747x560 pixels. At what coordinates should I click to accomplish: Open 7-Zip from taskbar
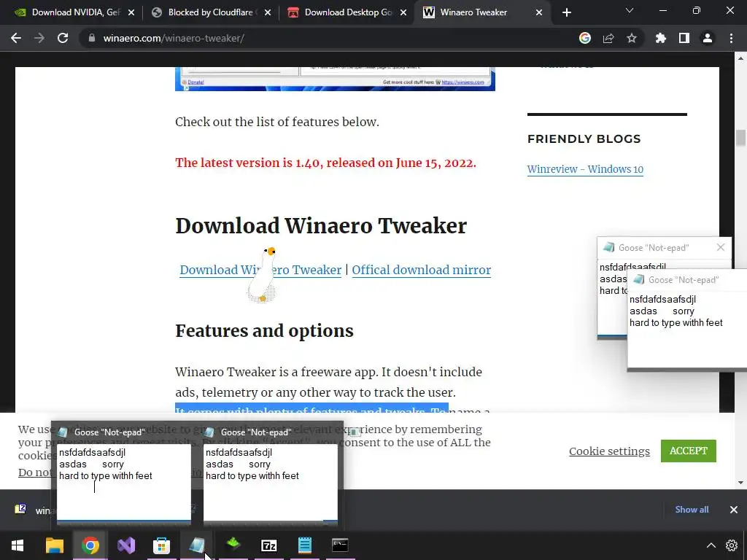tap(268, 545)
